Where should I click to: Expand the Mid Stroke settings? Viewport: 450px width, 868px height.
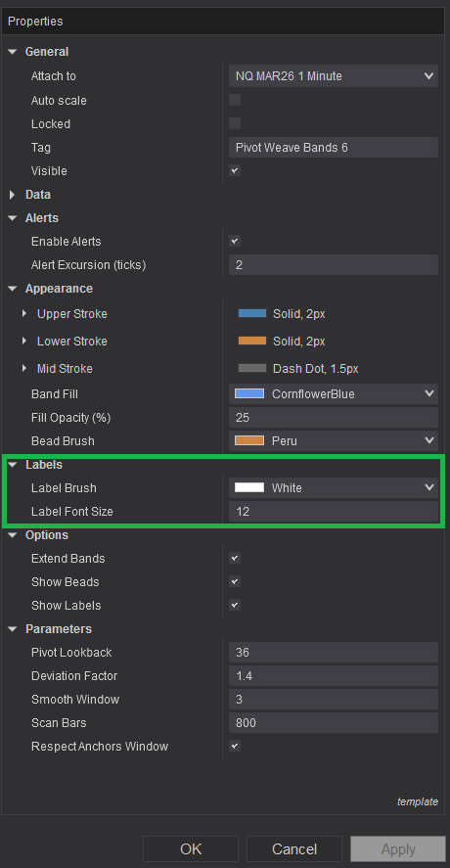[24, 368]
